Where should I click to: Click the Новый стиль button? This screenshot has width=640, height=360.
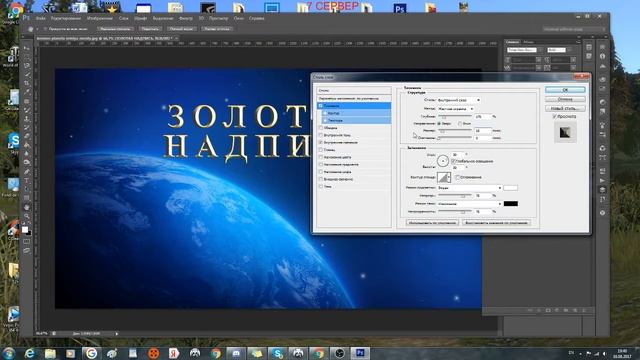pyautogui.click(x=565, y=109)
